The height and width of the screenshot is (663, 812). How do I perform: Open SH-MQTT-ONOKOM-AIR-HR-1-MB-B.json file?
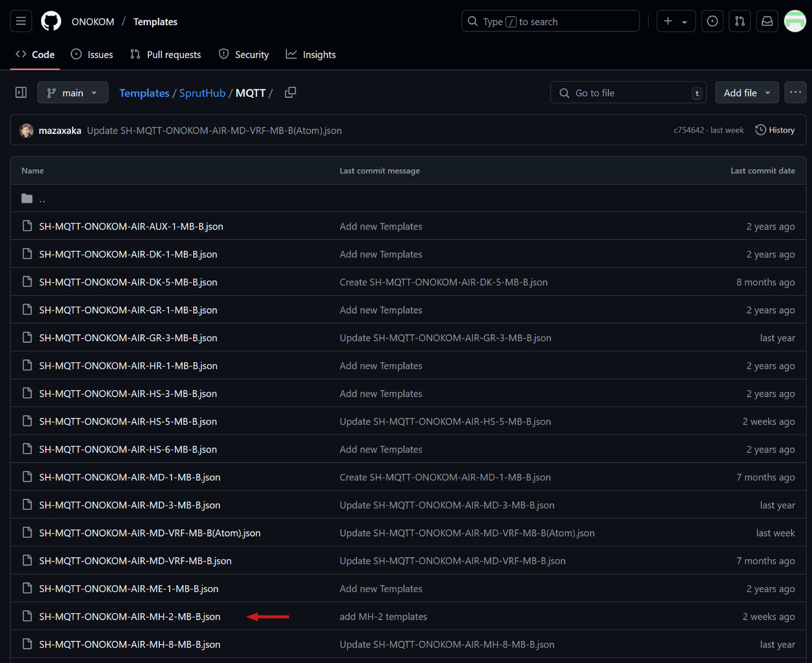coord(128,366)
